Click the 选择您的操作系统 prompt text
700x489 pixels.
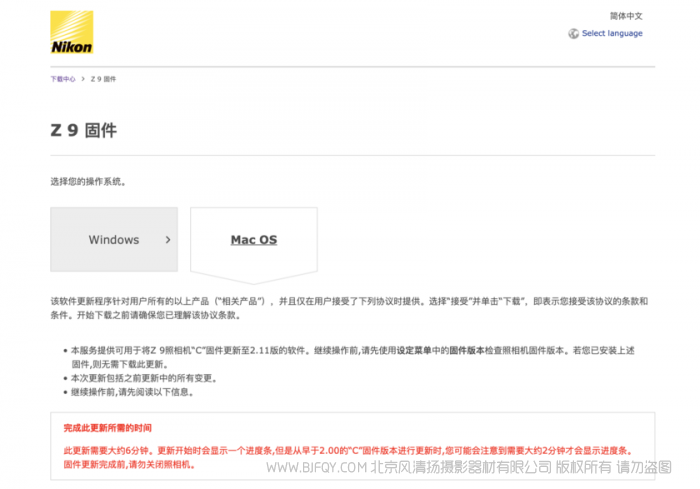pos(89,182)
